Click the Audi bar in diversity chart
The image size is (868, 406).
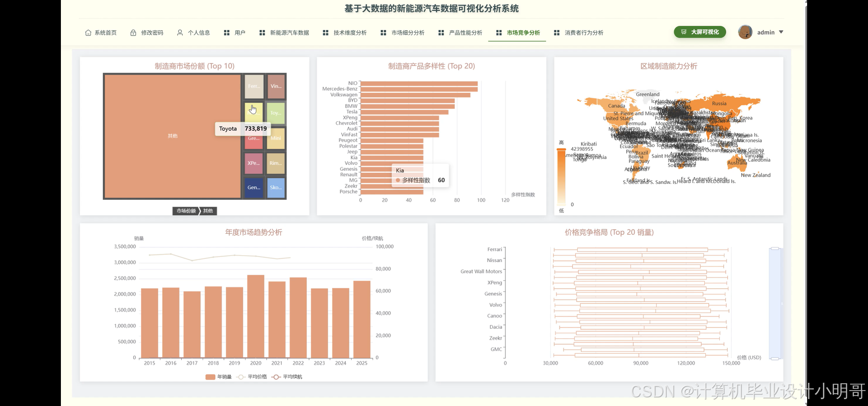click(x=400, y=129)
